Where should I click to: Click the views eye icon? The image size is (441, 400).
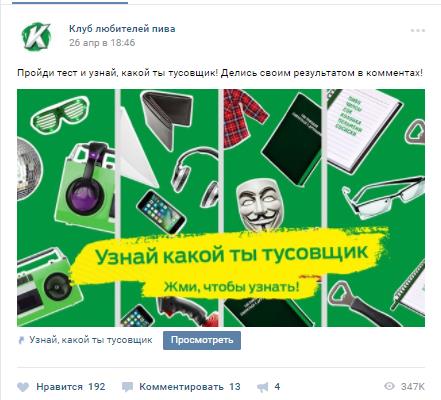tap(389, 386)
